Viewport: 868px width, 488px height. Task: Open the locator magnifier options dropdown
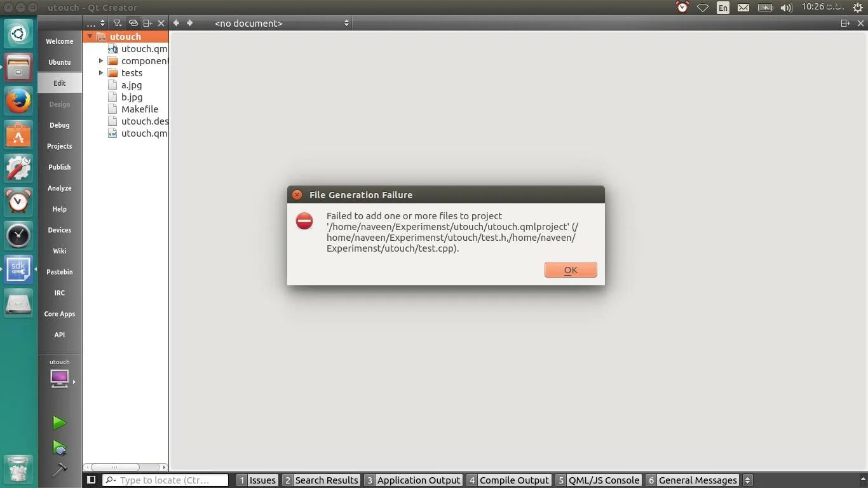[x=110, y=480]
